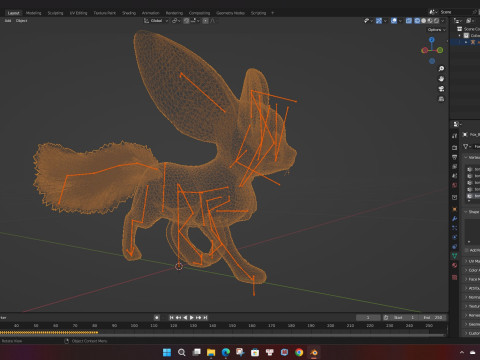Open the outliner display mode icon
Screen dimensions: 480x360
[458, 21]
